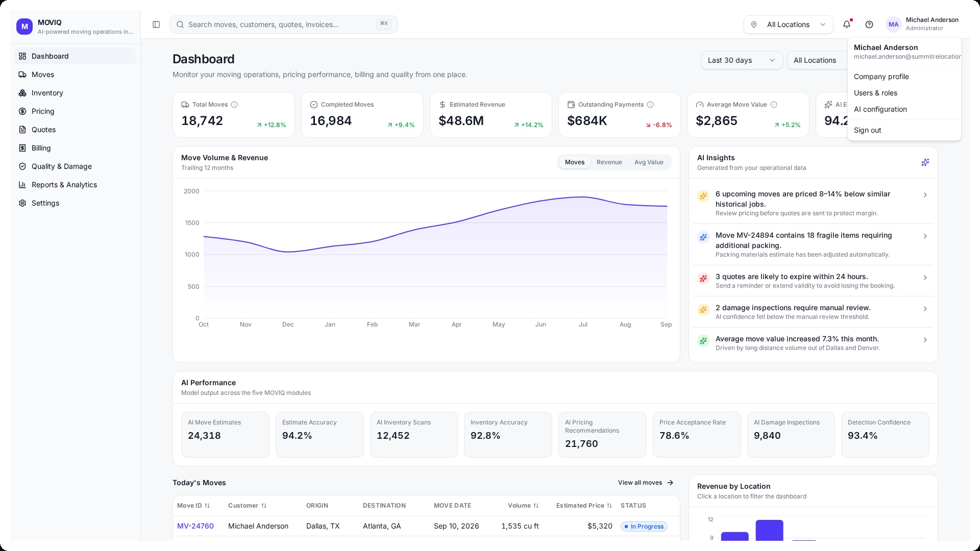This screenshot has height=551, width=980.
Task: Open notifications bell icon
Action: (x=847, y=24)
